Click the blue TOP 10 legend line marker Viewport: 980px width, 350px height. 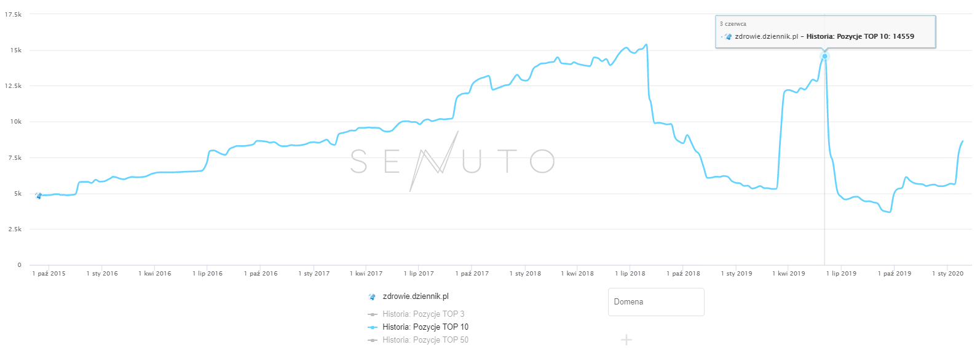[372, 327]
